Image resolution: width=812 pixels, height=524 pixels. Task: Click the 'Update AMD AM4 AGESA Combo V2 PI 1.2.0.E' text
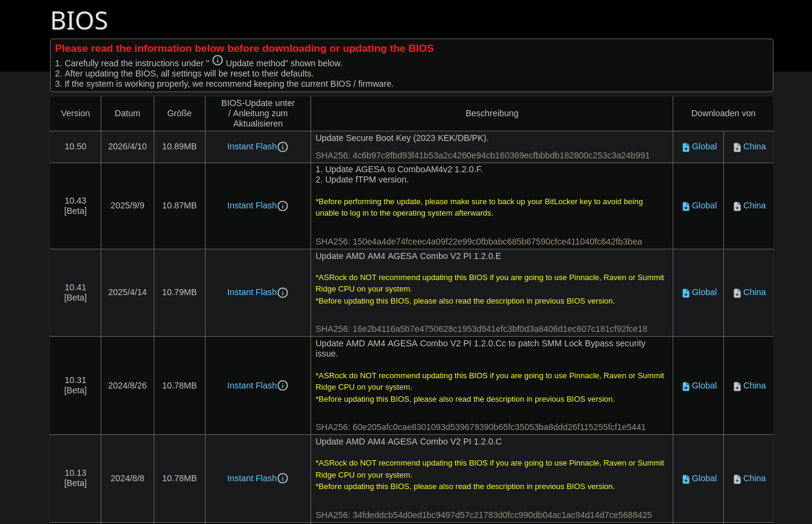click(408, 256)
